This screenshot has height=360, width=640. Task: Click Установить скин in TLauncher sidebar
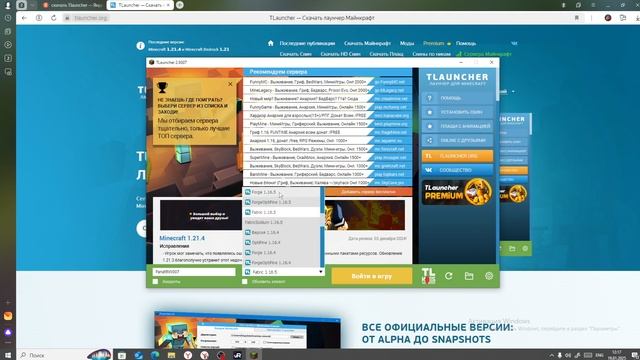[x=457, y=112]
